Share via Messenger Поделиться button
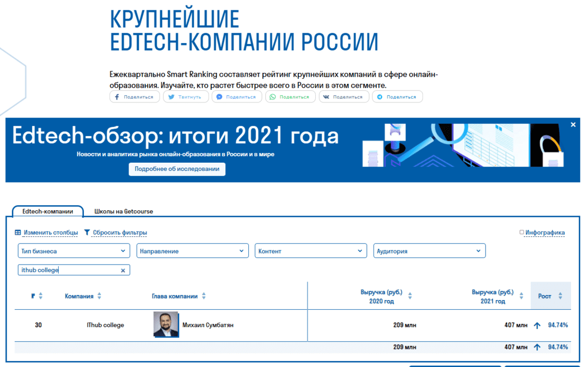Viewport: 588px width, 367px height. click(x=237, y=97)
